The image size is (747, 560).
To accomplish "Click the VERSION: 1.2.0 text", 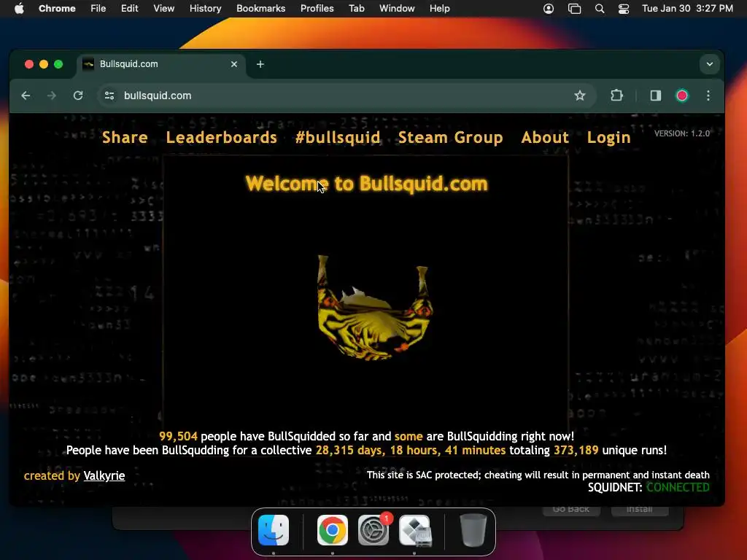I will pyautogui.click(x=682, y=134).
